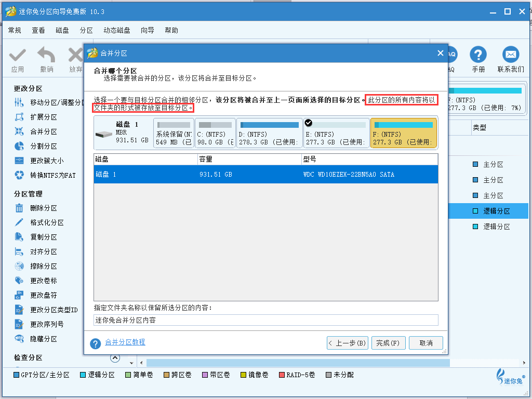Select the checked E: (NTFS) partition block
Image resolution: width=532 pixels, height=399 pixels.
[336, 134]
